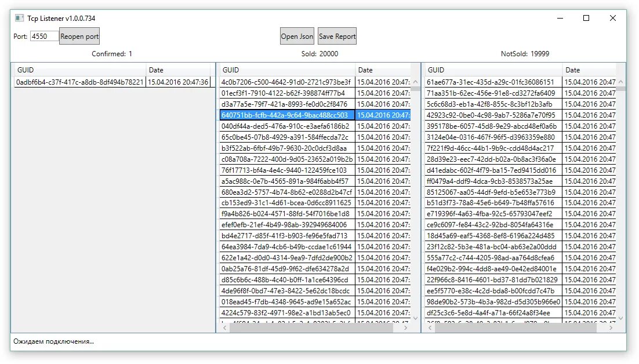Sort Sold list by GUID header
Viewport: 639px width, 364px height.
pyautogui.click(x=287, y=70)
